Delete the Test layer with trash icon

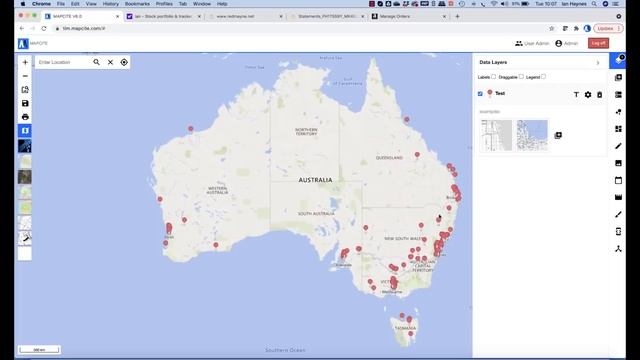(600, 95)
